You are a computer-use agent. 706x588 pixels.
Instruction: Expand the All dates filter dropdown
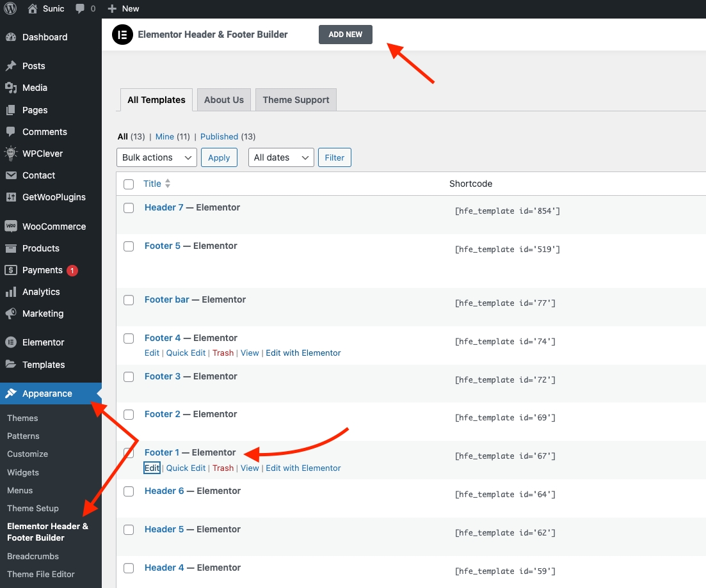[x=281, y=157]
